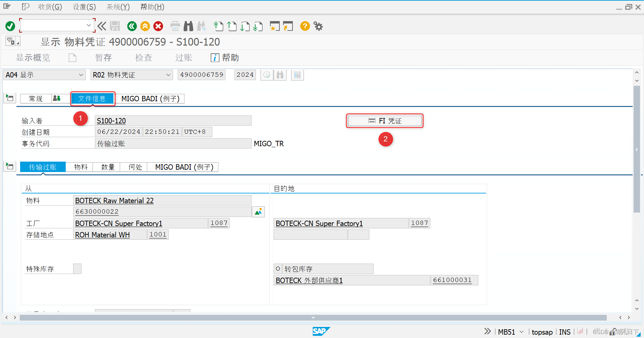Click the BOTECK Raw Material 22 link
This screenshot has width=644, height=338.
(114, 201)
